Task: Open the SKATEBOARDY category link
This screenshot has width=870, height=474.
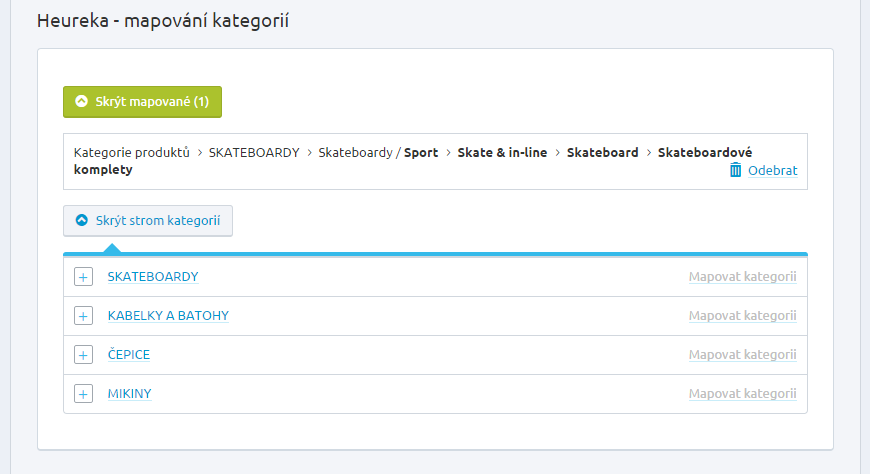Action: point(153,276)
